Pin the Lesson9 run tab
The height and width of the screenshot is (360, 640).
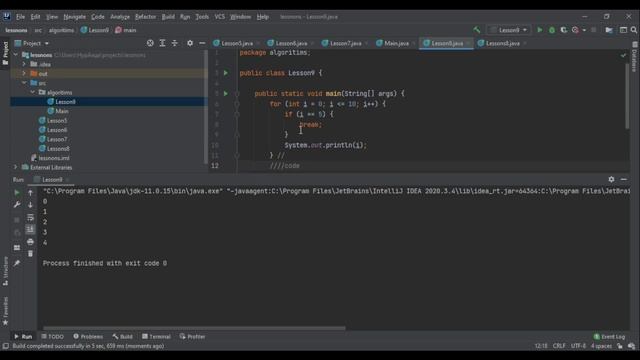tap(17, 263)
